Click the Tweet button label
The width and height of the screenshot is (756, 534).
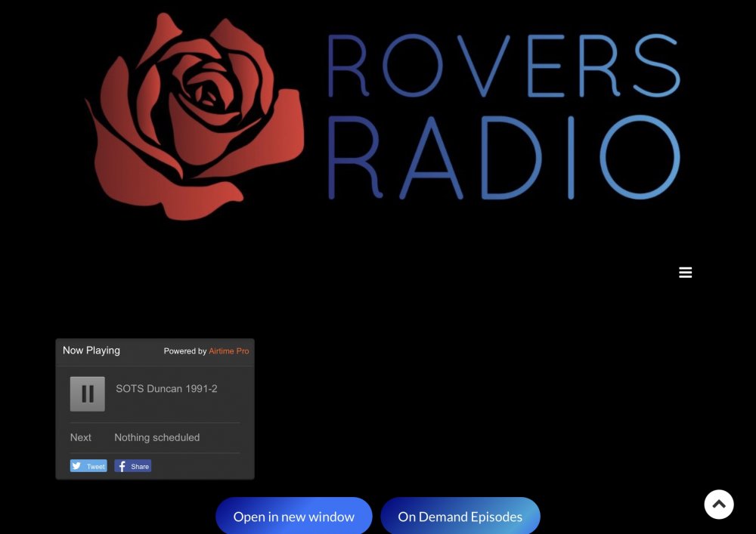pyautogui.click(x=96, y=467)
